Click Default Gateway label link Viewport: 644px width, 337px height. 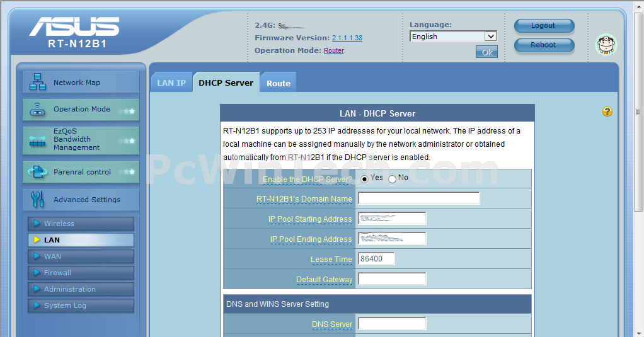tap(324, 280)
